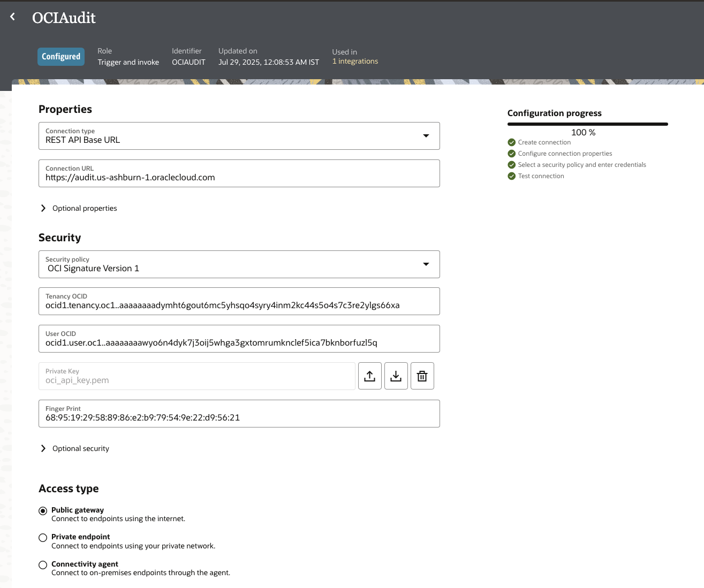Click the Finger Print input field
Viewport: 704px width, 588px height.
(239, 417)
